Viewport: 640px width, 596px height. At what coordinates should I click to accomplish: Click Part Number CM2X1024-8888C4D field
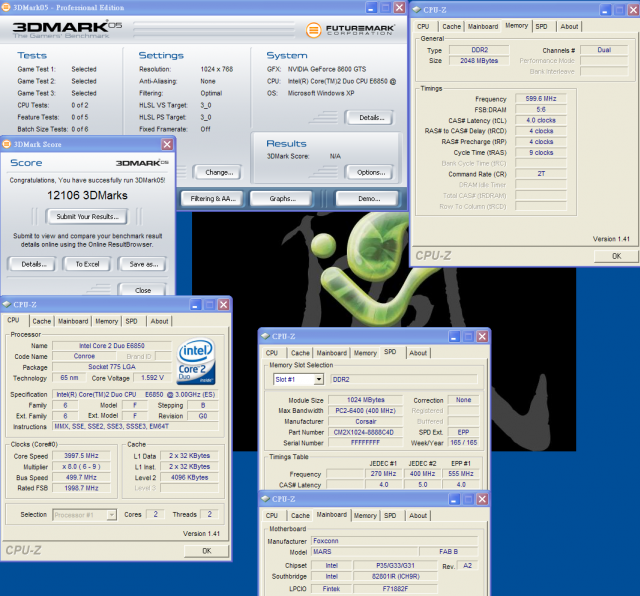tap(365, 432)
